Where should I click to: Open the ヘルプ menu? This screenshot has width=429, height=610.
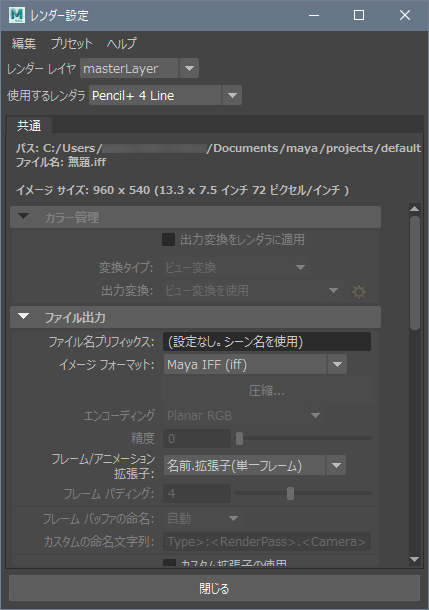(x=122, y=43)
